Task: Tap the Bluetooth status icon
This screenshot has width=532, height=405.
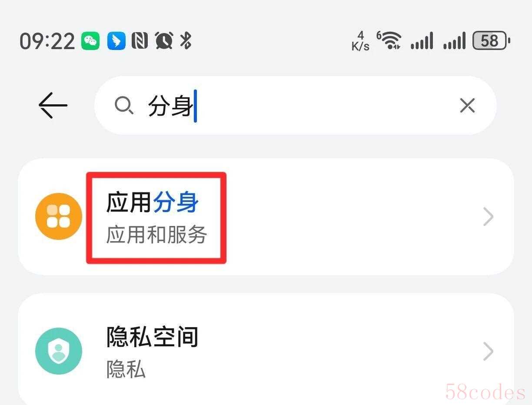Action: (x=186, y=41)
